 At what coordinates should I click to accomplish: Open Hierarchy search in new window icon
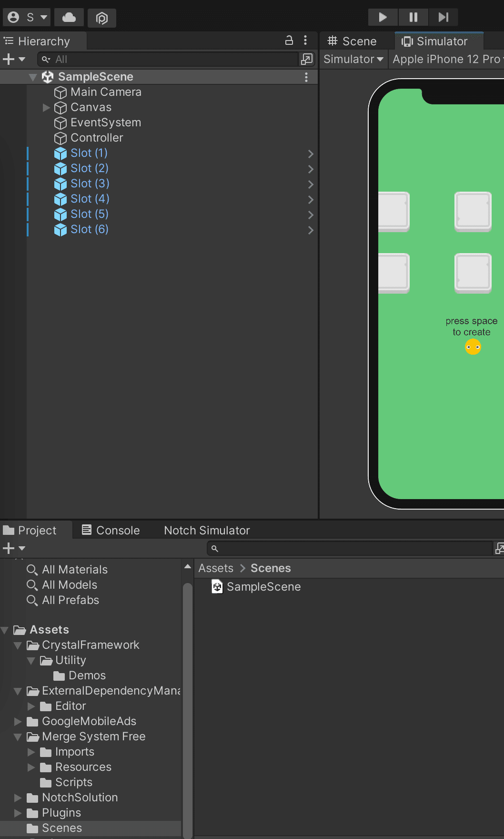click(x=306, y=59)
